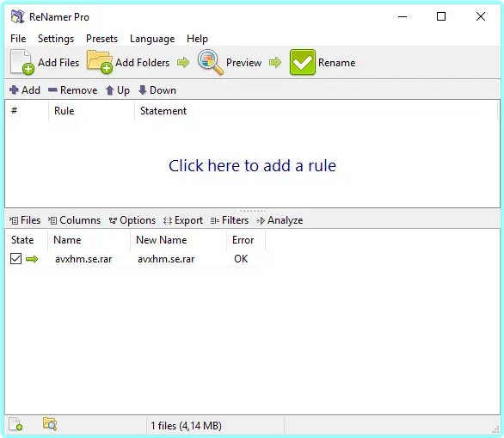Sort by the State column header
The image size is (504, 438).
(27, 240)
